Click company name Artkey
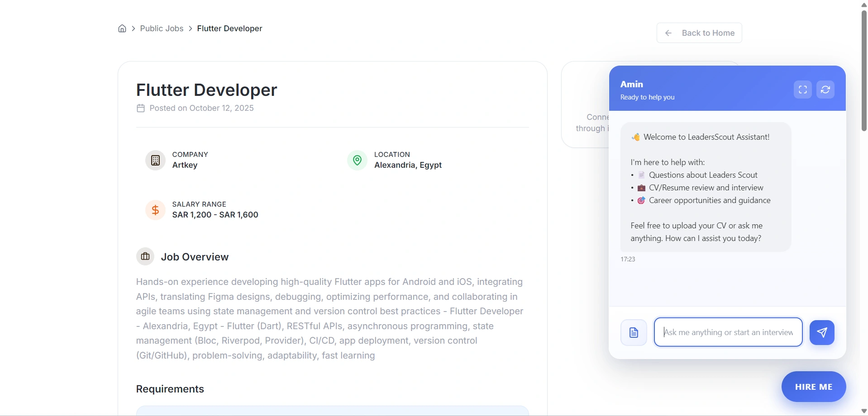The width and height of the screenshot is (868, 416). coord(185,165)
